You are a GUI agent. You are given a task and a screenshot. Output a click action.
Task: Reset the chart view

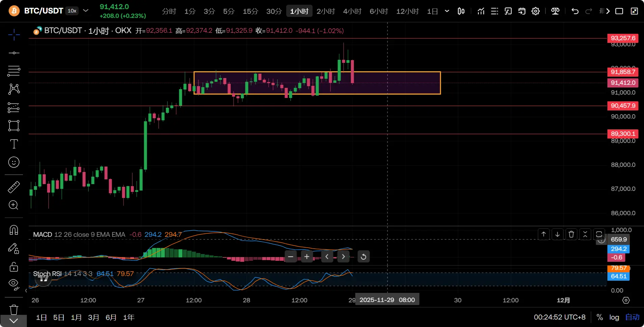364,257
